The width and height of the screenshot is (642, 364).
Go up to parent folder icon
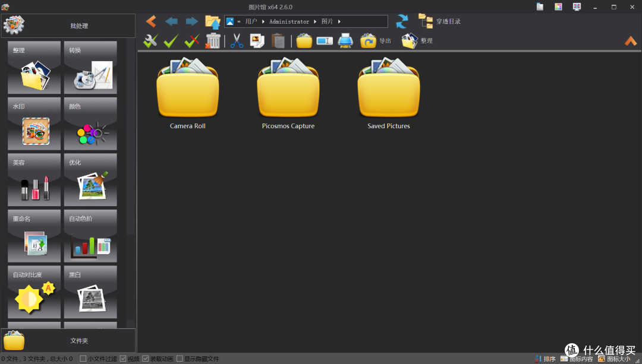212,22
